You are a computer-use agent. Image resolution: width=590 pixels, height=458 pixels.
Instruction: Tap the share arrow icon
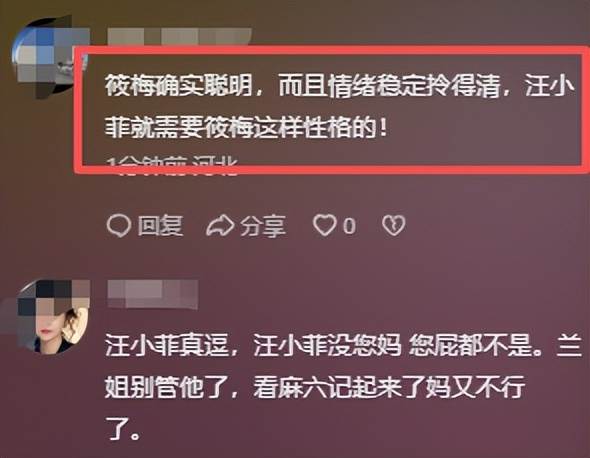tap(220, 225)
